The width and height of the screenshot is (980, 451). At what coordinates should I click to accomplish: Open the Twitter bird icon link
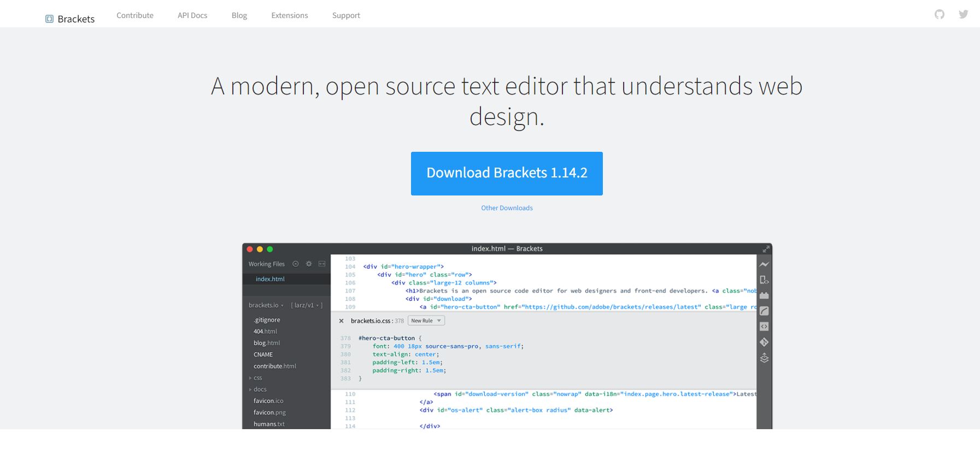(964, 14)
